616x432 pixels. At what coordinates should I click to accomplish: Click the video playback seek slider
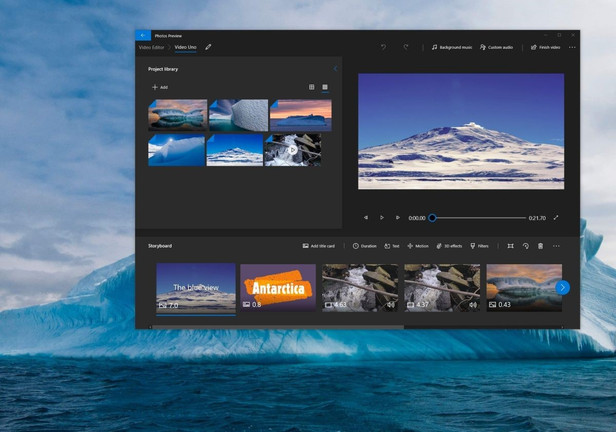click(x=478, y=217)
